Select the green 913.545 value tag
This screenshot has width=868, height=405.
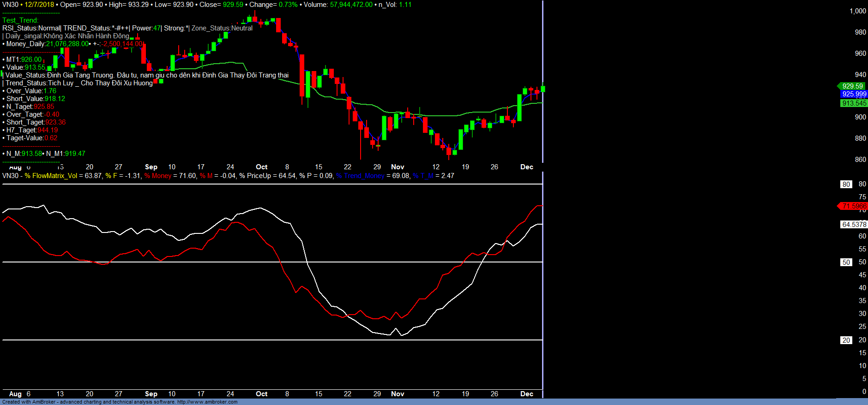pos(854,103)
